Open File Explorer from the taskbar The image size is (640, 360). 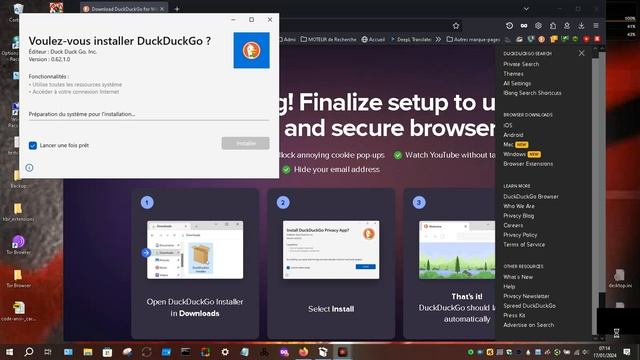[88, 352]
